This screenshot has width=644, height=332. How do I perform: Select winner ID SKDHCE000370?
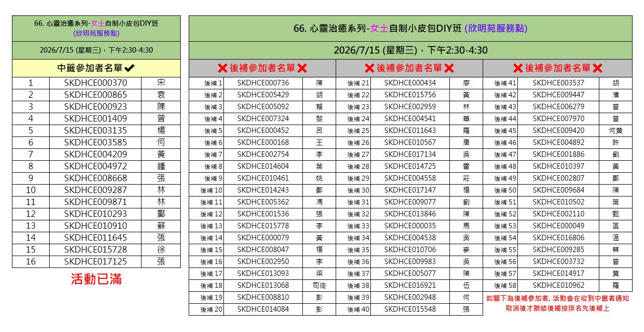(95, 83)
